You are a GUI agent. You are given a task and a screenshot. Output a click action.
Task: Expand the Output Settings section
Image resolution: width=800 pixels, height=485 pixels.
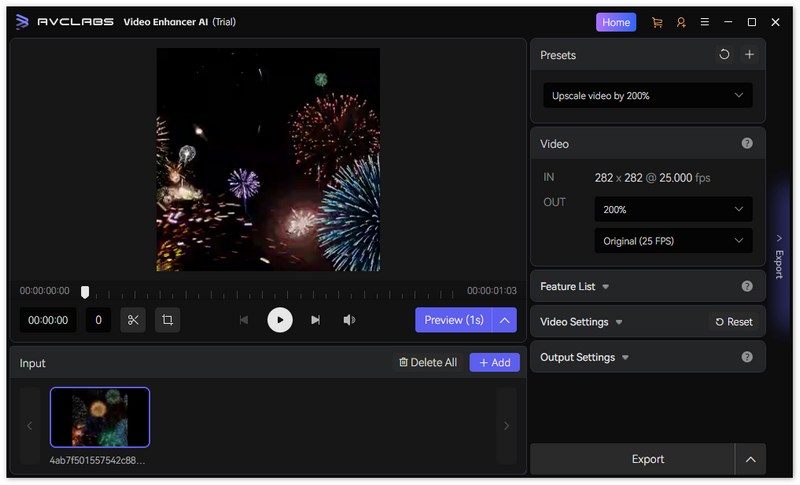[x=585, y=357]
